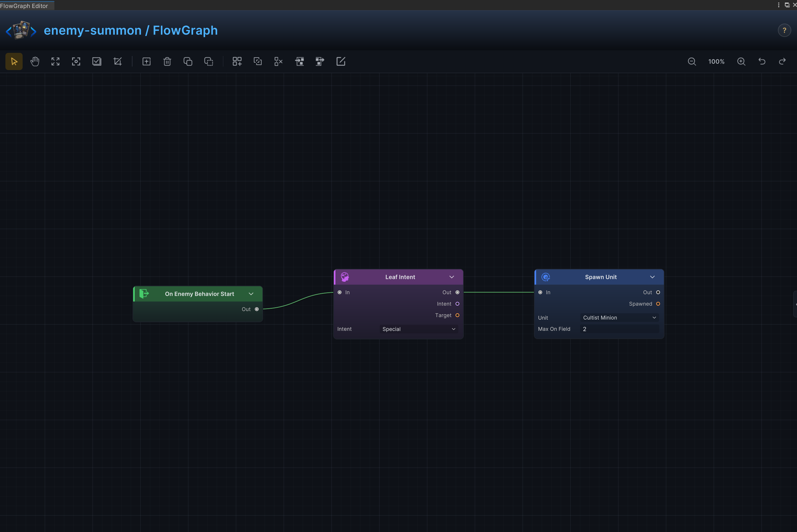Viewport: 797px width, 532px height.
Task: Click the copy overlapping-squares icon
Action: click(188, 61)
